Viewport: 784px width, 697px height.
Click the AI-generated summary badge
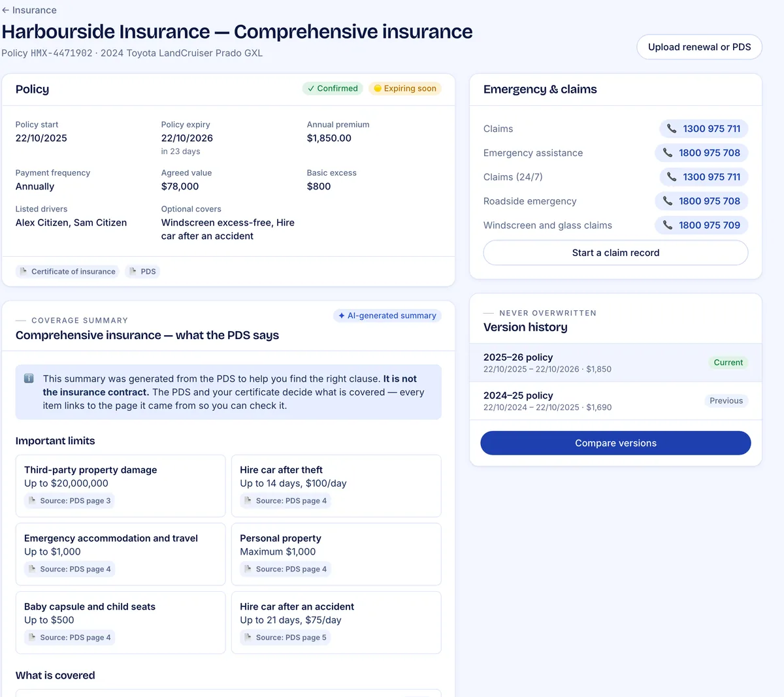click(x=387, y=316)
